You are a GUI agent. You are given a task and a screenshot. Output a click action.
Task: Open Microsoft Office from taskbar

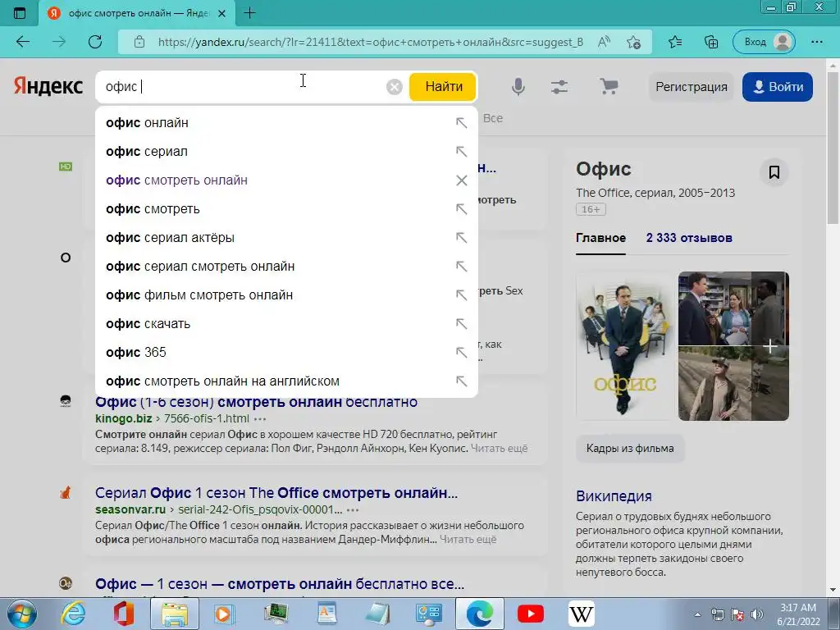(x=123, y=614)
